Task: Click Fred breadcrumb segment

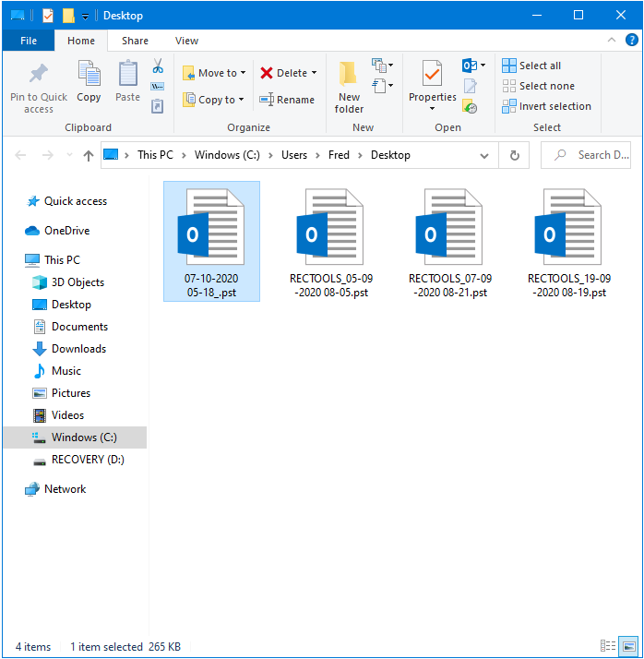Action: pyautogui.click(x=339, y=155)
